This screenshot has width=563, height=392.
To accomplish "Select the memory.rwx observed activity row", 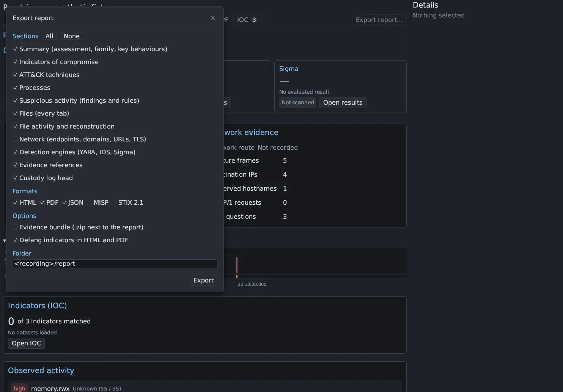I will pos(205,387).
